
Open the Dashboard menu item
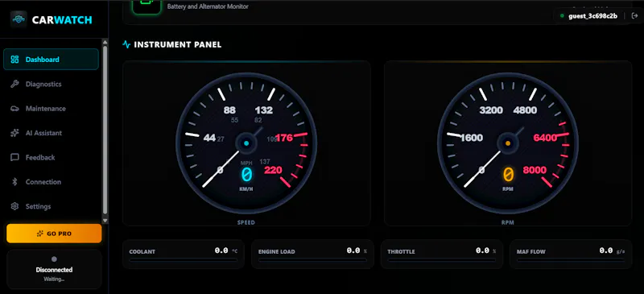[x=51, y=60]
